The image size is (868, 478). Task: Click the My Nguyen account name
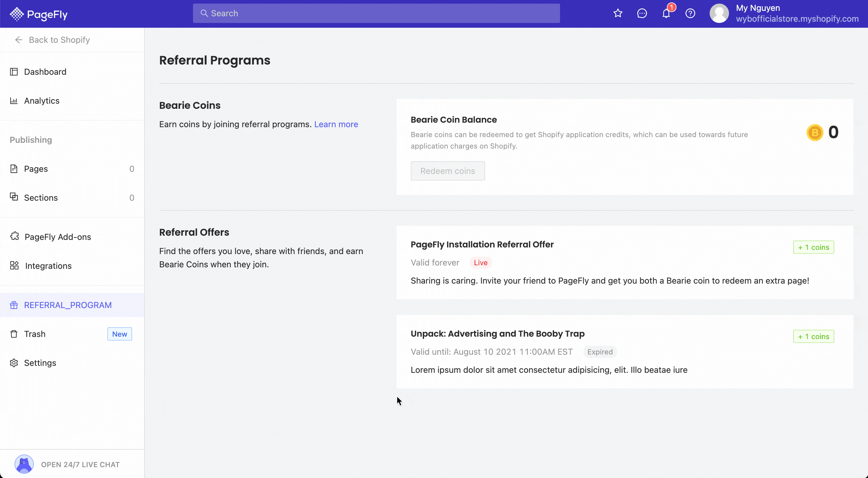click(x=758, y=8)
